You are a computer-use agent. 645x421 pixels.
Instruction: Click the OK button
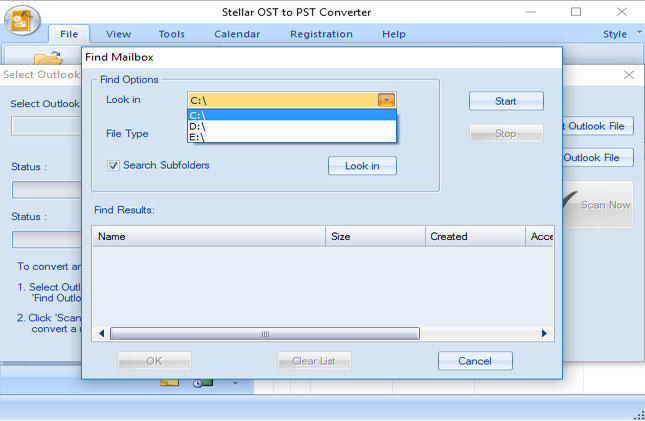pyautogui.click(x=154, y=361)
